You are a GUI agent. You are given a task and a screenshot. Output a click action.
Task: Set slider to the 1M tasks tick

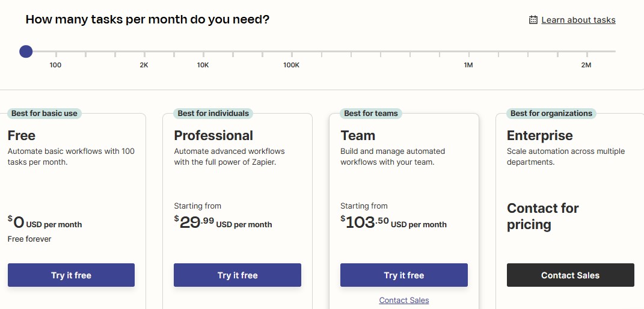tap(469, 54)
